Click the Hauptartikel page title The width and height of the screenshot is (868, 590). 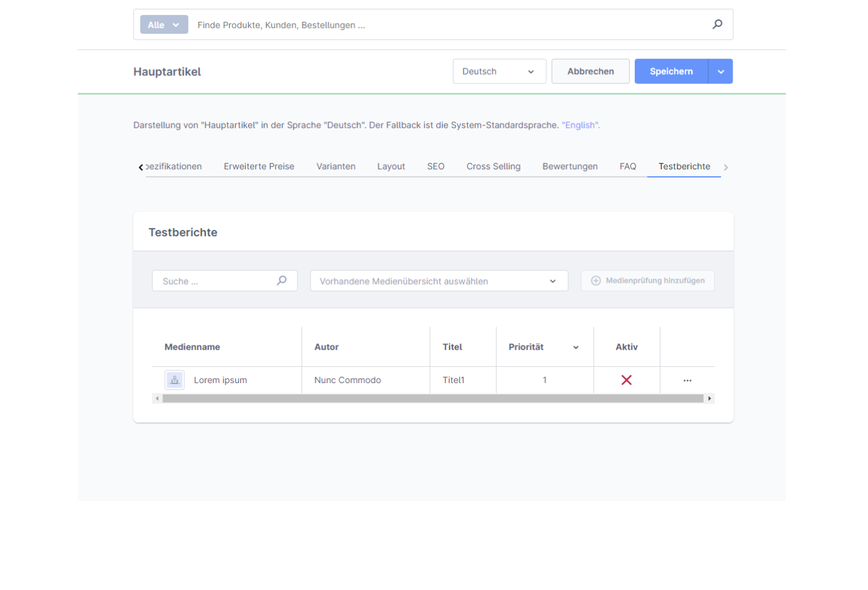(167, 71)
